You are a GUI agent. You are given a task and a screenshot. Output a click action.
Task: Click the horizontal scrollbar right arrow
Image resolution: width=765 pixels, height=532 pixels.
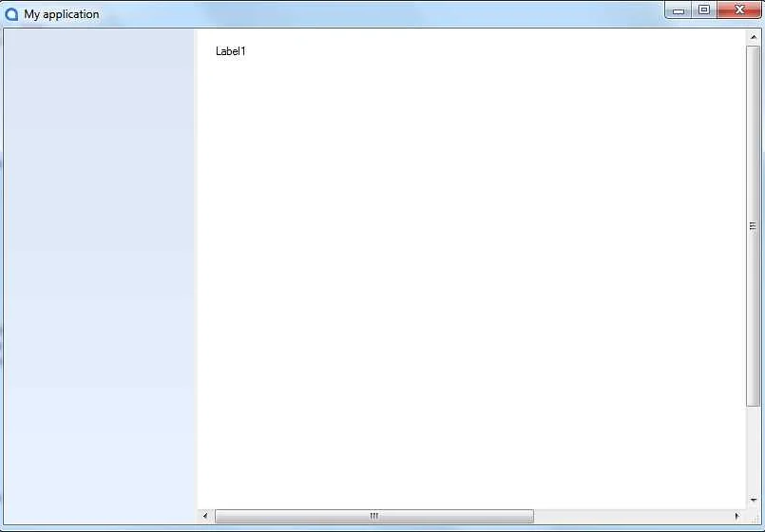click(737, 516)
